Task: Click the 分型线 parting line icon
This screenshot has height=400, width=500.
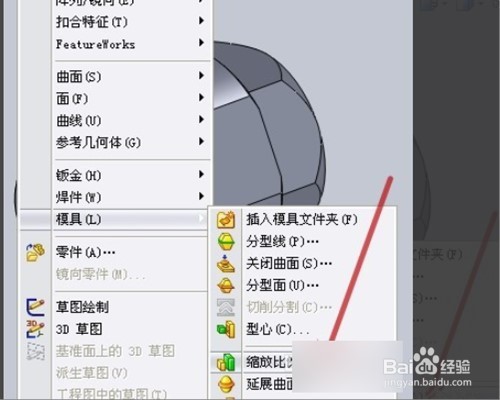Action: (226, 241)
